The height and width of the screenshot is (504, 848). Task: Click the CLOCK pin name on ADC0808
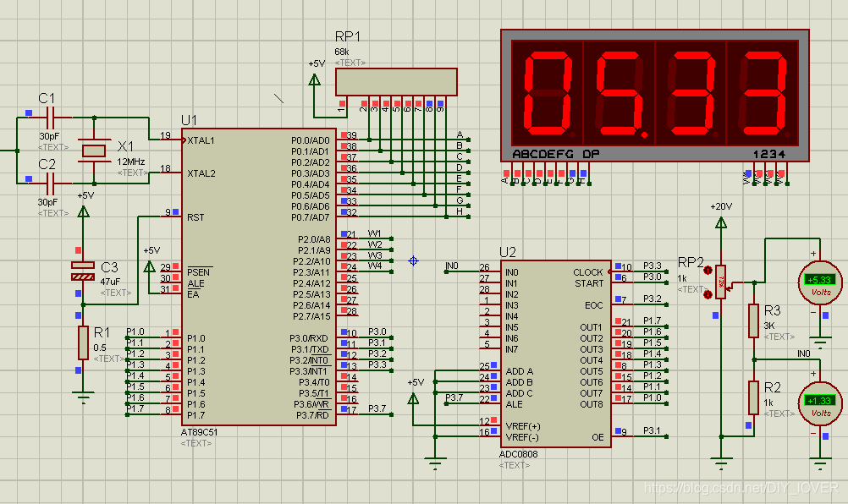tap(588, 272)
